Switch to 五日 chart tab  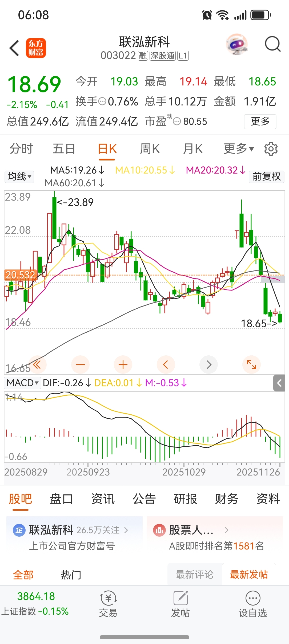point(64,149)
